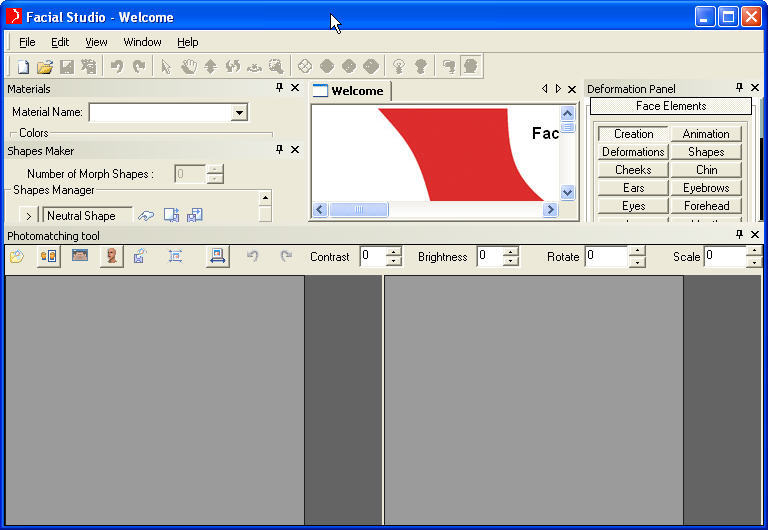Click the fourth sphere shading icon
The width and height of the screenshot is (768, 530).
(x=371, y=66)
